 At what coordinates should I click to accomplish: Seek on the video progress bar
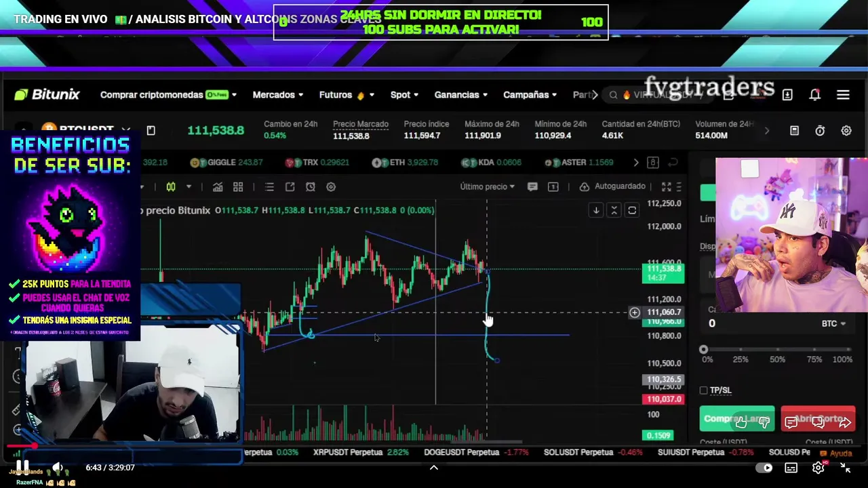point(434,447)
